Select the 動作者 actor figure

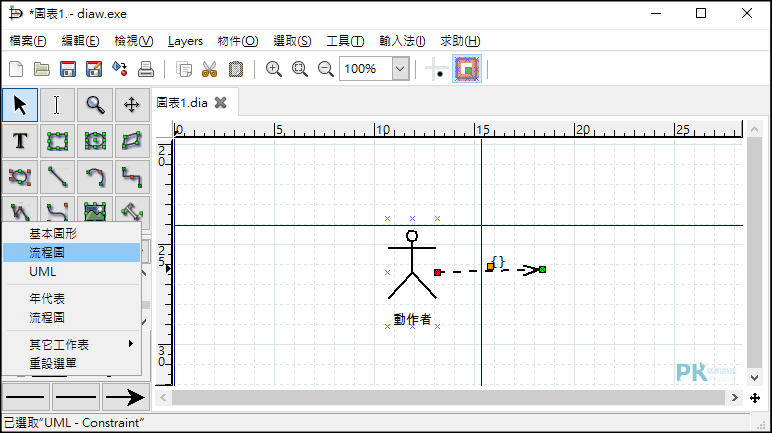(x=412, y=272)
